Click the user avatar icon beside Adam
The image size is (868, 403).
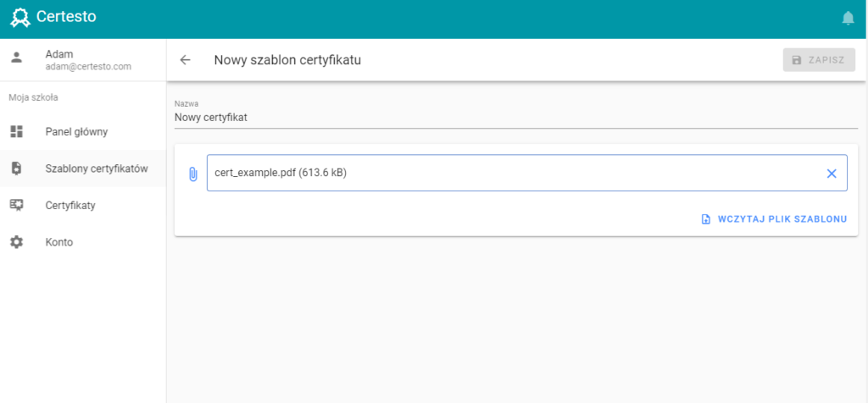(17, 57)
